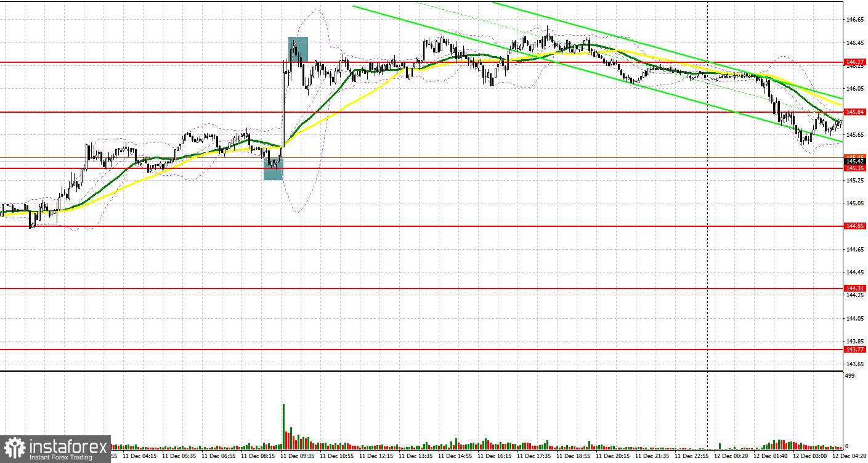Image resolution: width=868 pixels, height=463 pixels.
Task: Click the 146.65 price axis label
Action: click(x=854, y=20)
